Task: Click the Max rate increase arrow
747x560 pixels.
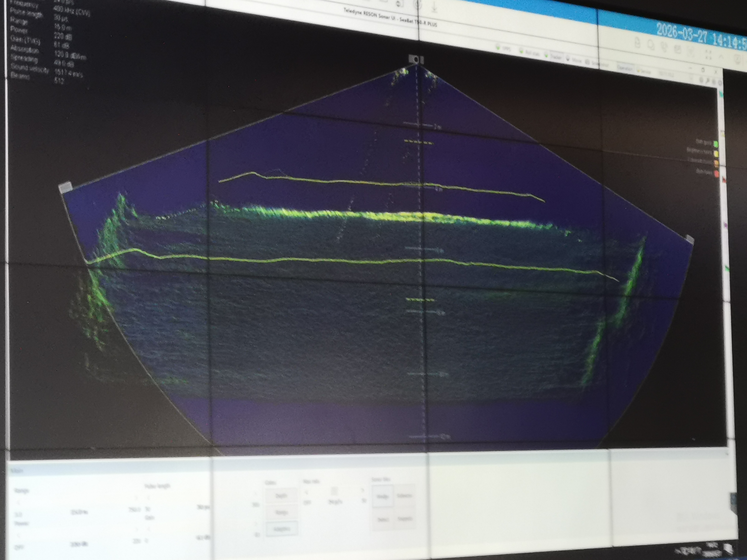Action: (x=363, y=490)
